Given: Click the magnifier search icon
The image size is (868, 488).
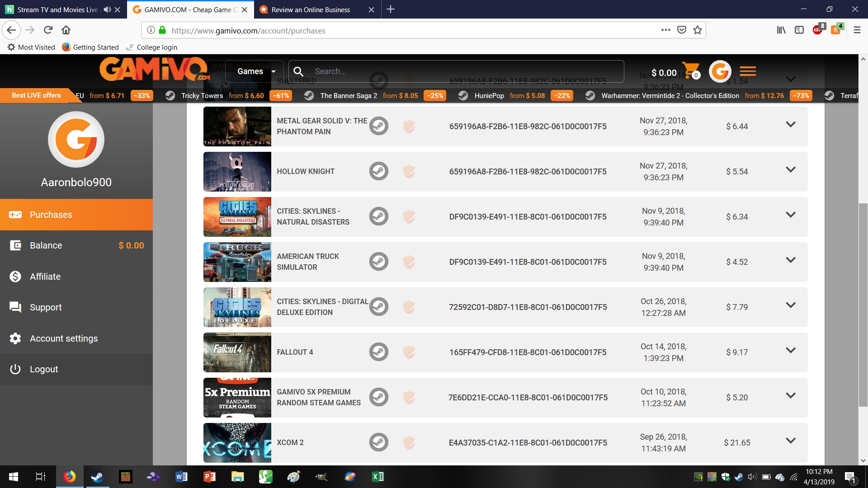Looking at the screenshot, I should click(x=298, y=71).
